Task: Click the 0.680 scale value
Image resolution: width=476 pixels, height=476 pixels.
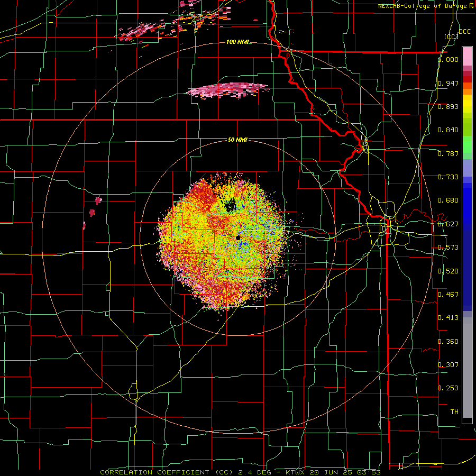Action: click(448, 200)
